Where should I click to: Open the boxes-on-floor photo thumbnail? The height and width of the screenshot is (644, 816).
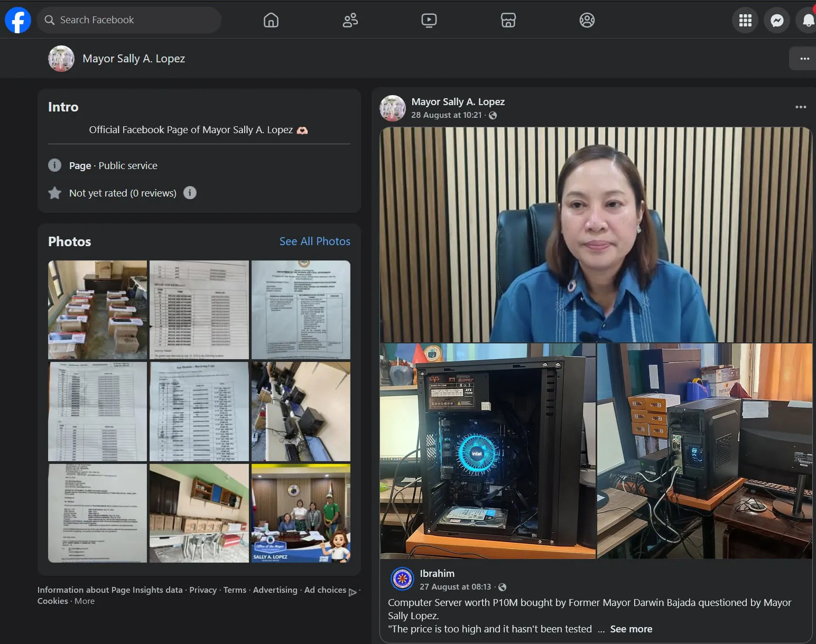pos(98,310)
